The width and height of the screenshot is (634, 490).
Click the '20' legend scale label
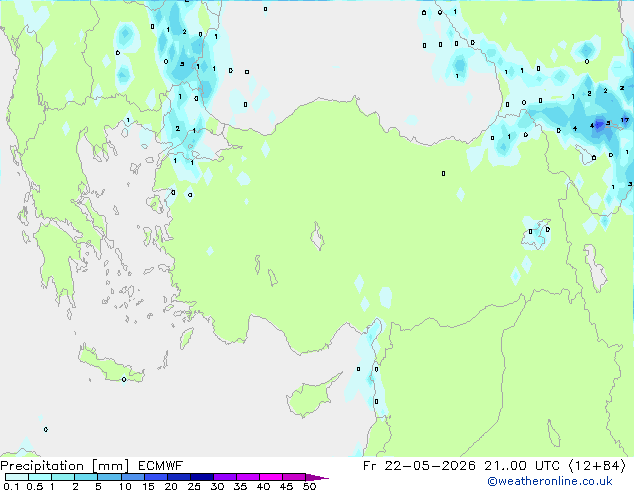pyautogui.click(x=171, y=486)
